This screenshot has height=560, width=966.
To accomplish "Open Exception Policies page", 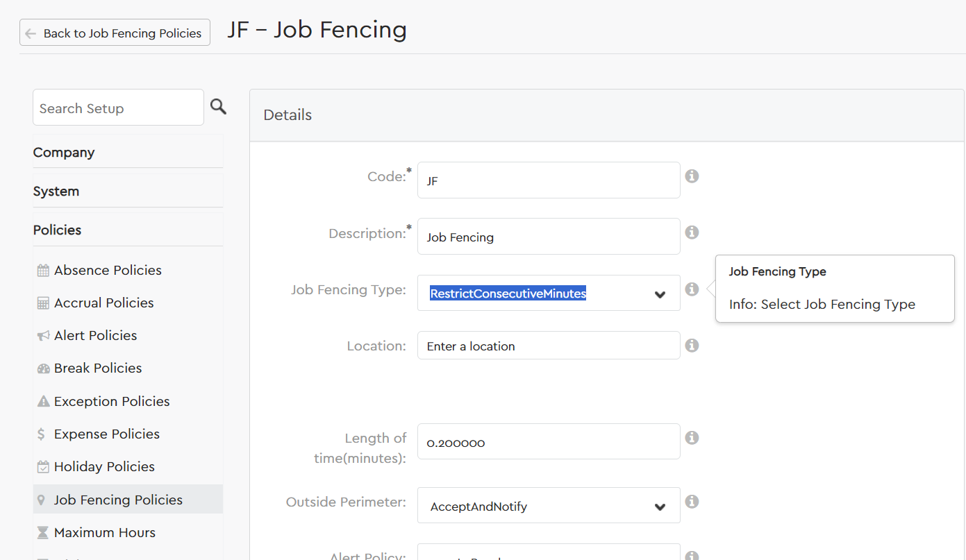I will [x=112, y=402].
